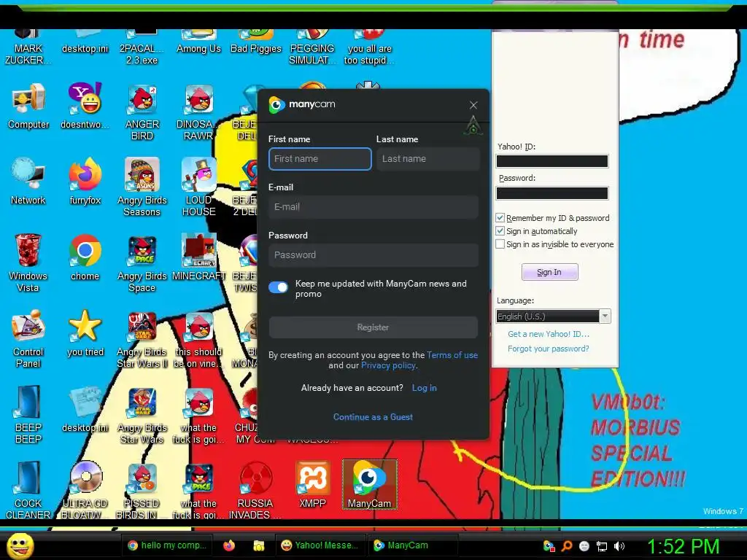Focus the First name field

point(320,158)
